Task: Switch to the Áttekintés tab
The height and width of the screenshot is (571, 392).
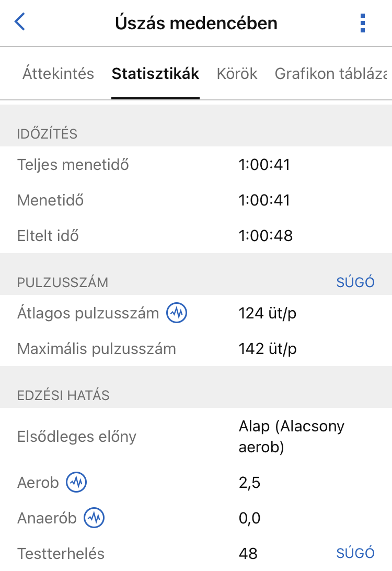Action: click(x=58, y=74)
